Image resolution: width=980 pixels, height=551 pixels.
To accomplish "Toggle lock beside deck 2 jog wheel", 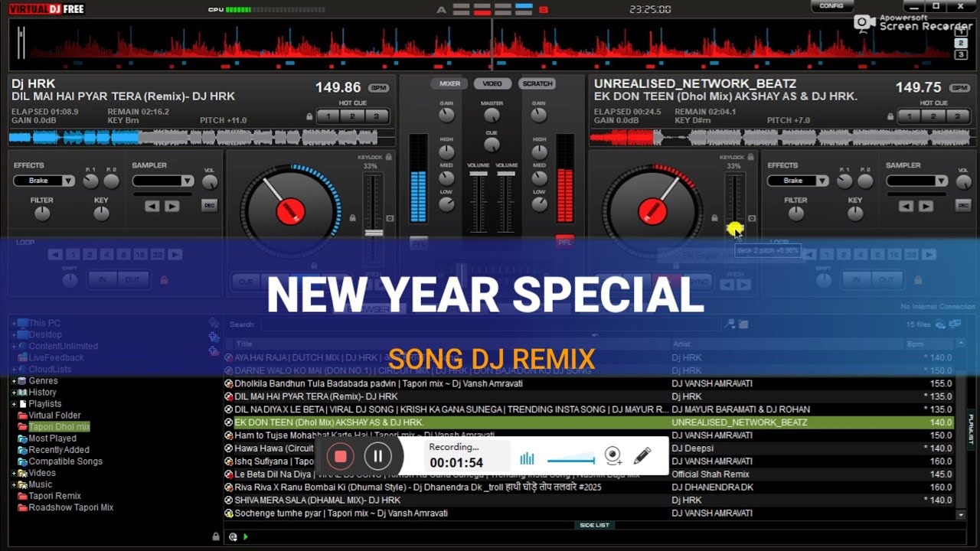I will (715, 218).
